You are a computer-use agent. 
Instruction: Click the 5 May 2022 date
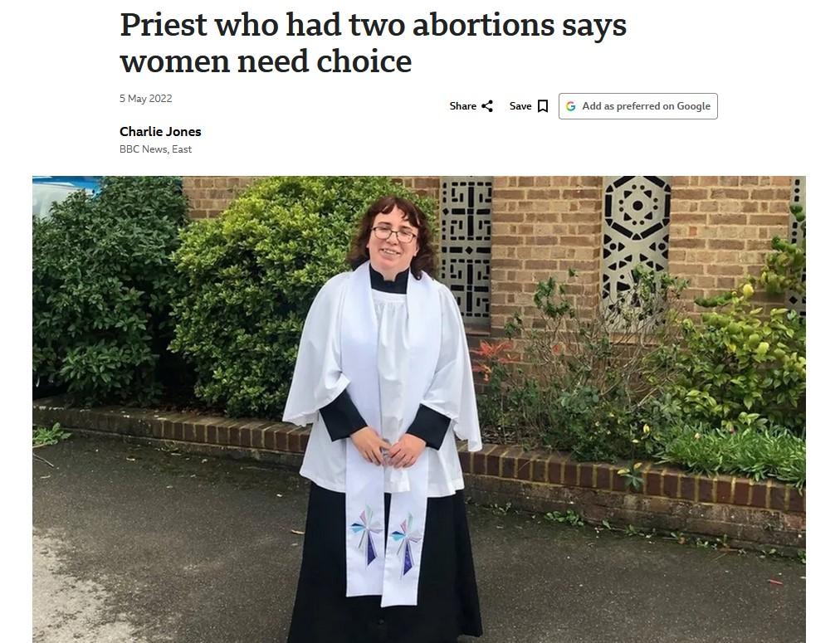coord(146,99)
